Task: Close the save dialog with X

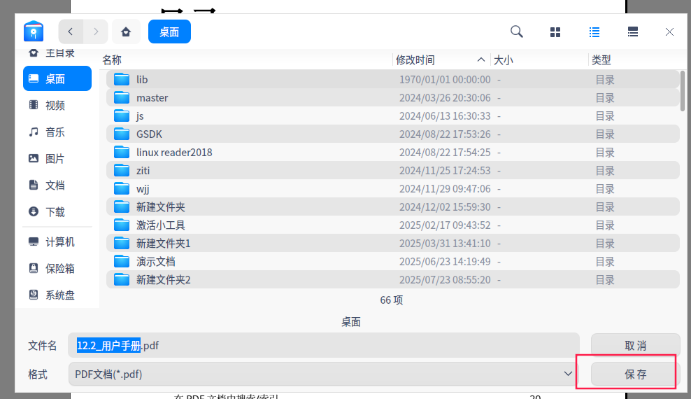Action: coord(669,32)
